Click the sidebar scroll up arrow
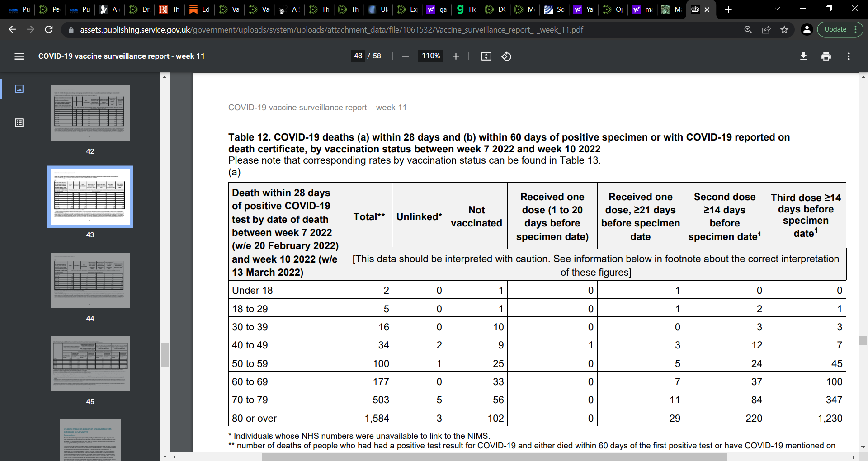 [x=165, y=77]
